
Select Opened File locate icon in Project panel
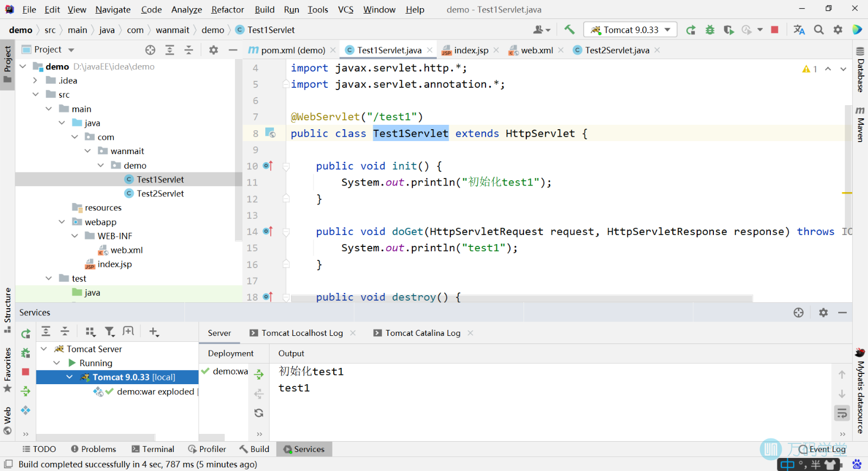(x=150, y=50)
